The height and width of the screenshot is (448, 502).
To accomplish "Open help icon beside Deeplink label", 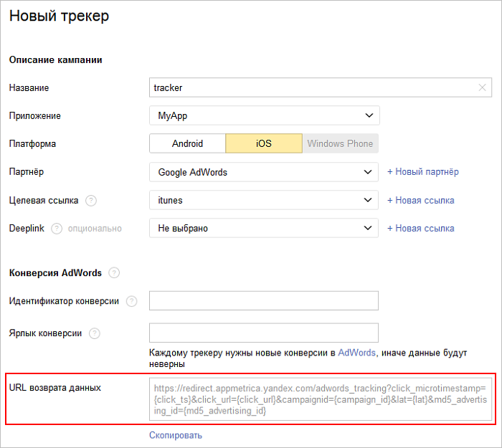I will [x=57, y=229].
